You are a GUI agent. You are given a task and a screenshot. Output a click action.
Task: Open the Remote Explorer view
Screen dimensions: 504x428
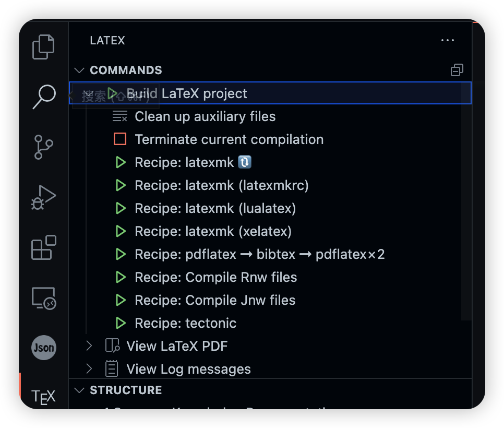coord(43,297)
